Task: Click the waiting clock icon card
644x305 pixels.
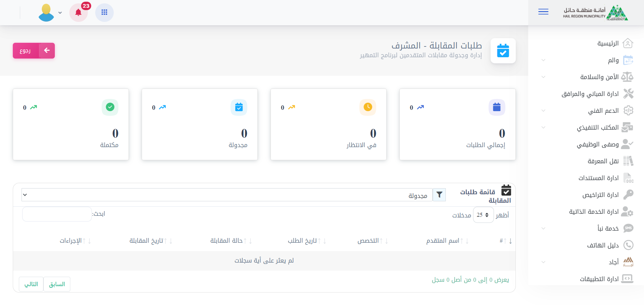Action: pyautogui.click(x=368, y=107)
